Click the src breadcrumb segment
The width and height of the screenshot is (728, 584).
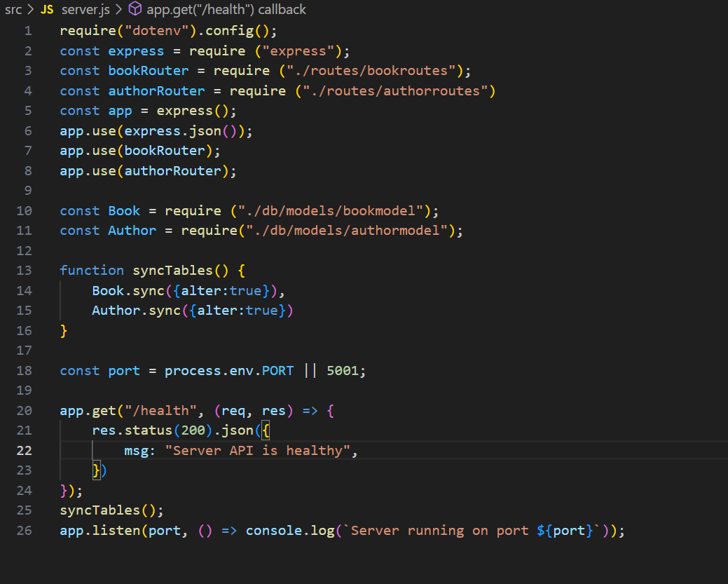pos(13,9)
